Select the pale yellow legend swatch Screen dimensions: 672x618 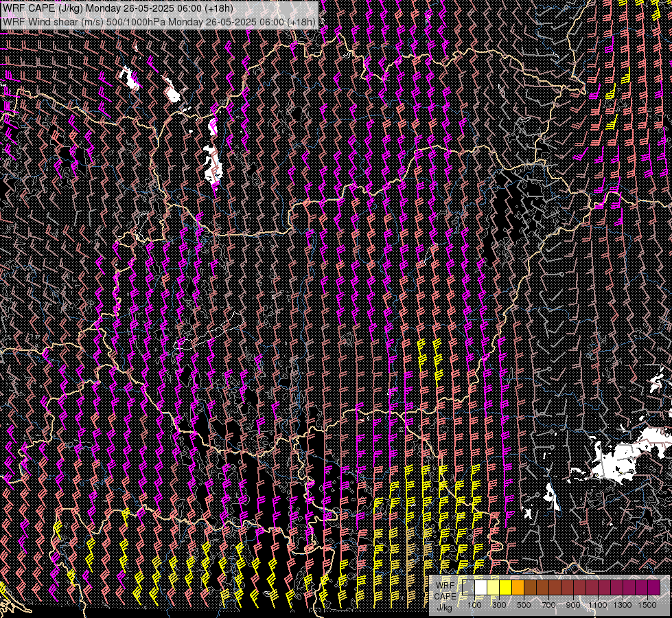tap(494, 587)
